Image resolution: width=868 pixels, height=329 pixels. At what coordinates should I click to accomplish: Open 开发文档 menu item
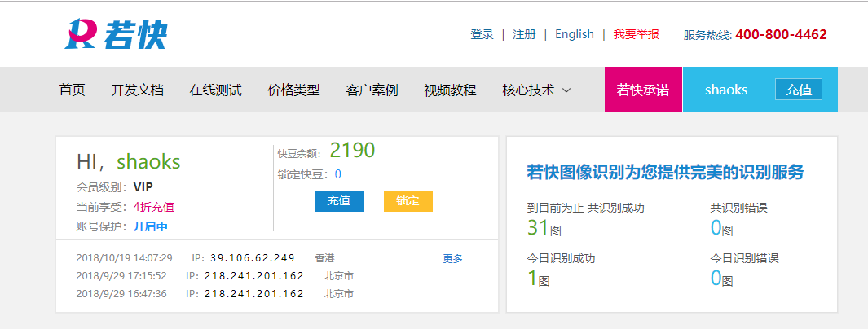click(137, 90)
